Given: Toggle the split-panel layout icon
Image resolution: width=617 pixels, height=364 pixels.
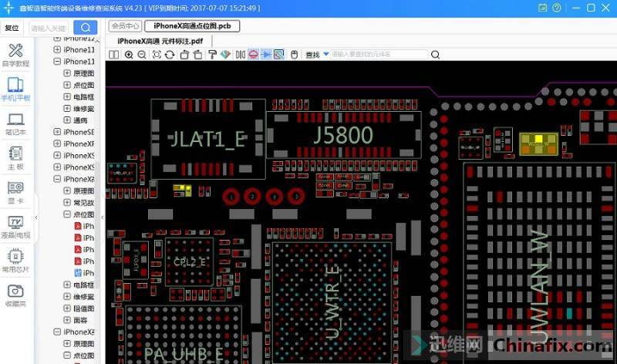Looking at the screenshot, I should point(114,55).
